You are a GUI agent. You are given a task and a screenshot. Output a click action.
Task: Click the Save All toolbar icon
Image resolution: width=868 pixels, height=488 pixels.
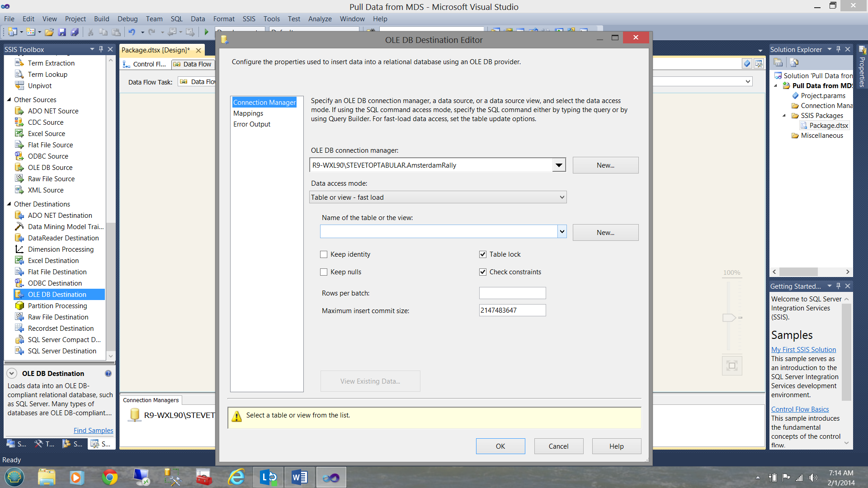click(75, 32)
